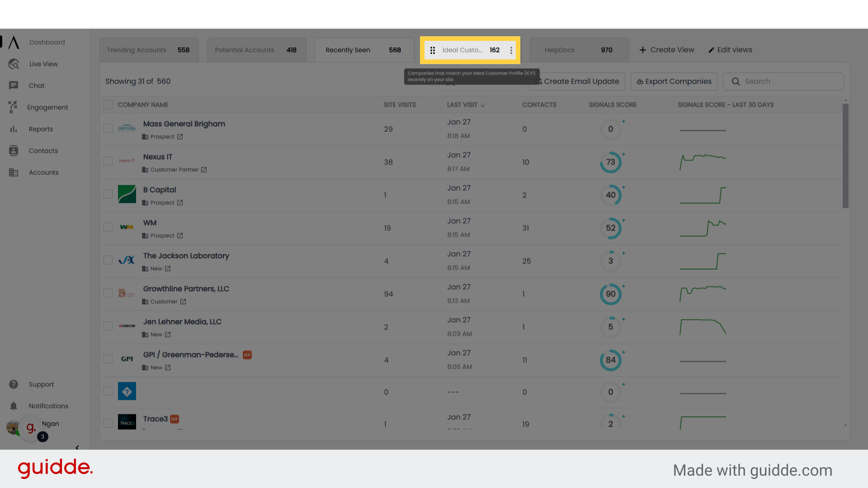Collapse the sidebar with the chevron
The height and width of the screenshot is (488, 868).
(x=77, y=447)
